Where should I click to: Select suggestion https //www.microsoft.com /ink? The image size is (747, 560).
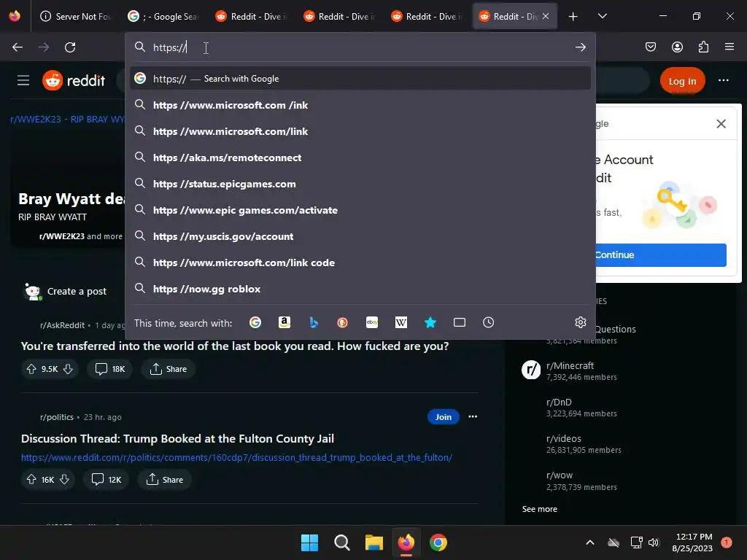tap(360, 105)
